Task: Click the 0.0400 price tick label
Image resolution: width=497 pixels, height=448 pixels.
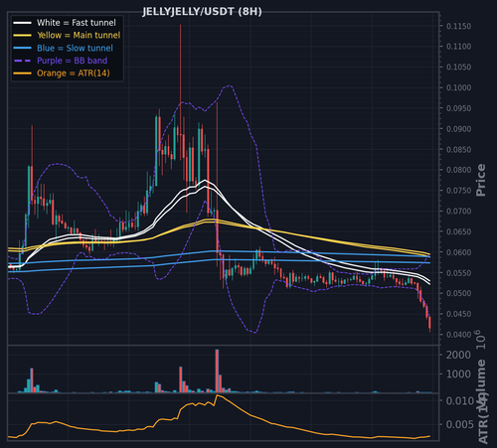Action: 458,335
